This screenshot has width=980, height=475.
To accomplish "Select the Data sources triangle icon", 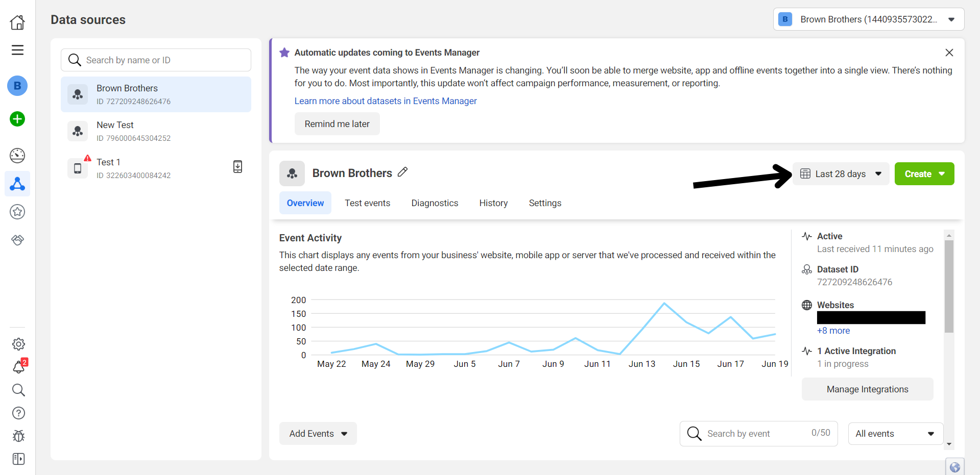I will (17, 184).
